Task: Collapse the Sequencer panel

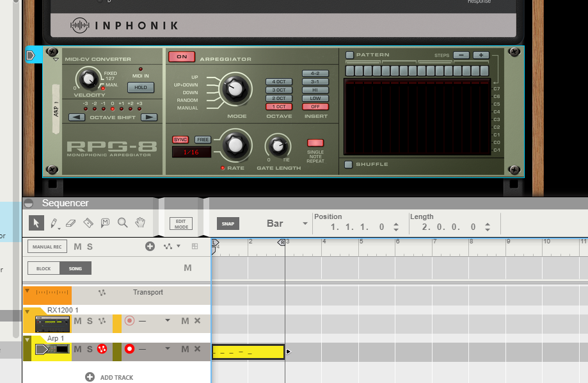Action: click(x=29, y=204)
